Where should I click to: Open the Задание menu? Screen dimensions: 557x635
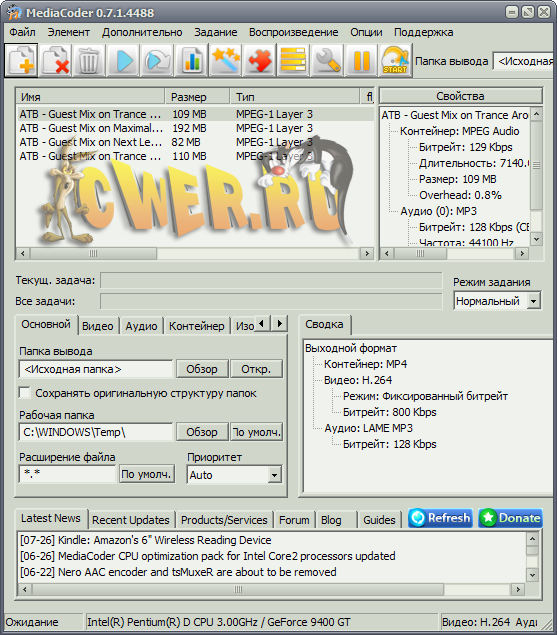coord(216,32)
